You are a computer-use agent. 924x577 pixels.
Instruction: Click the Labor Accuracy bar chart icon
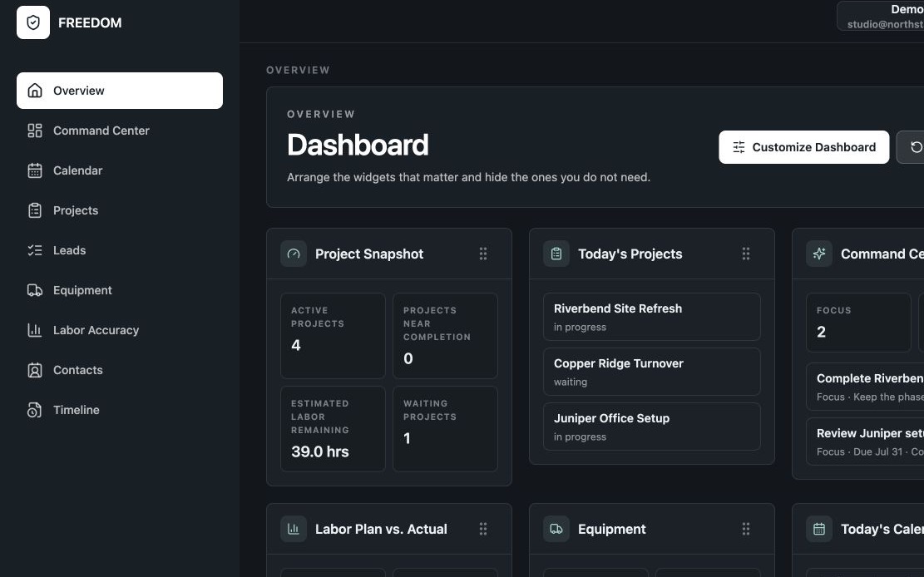point(35,330)
